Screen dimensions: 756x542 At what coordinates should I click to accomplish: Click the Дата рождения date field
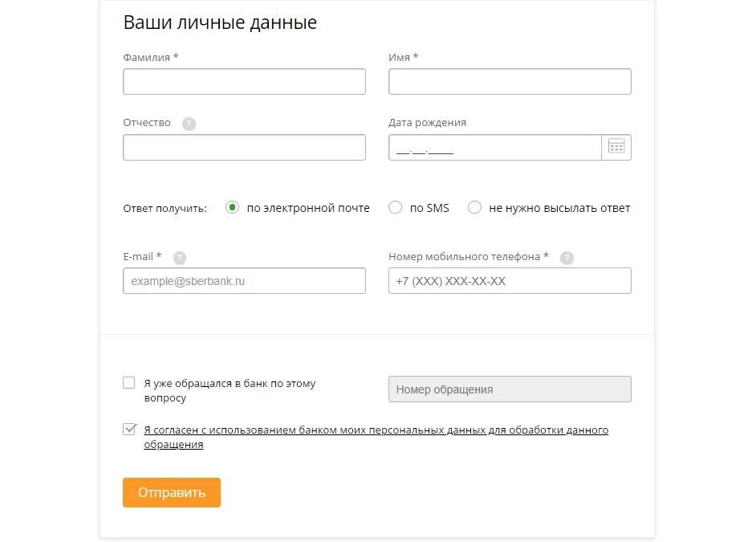tap(494, 148)
